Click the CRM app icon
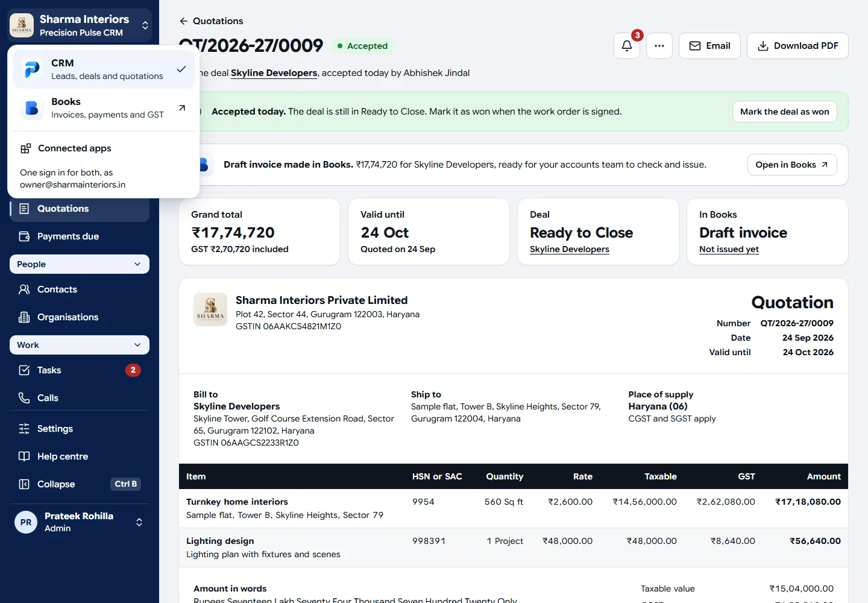 [x=32, y=69]
